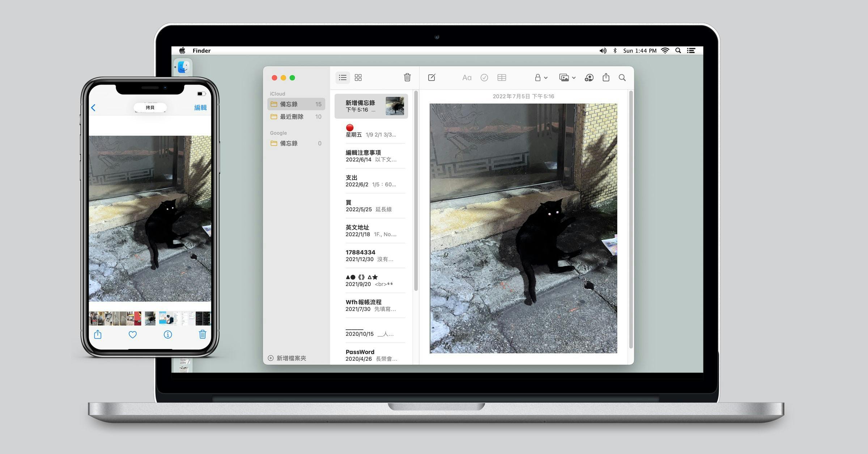Tap the heart favorite icon on iPhone
Image resolution: width=868 pixels, height=454 pixels.
click(x=133, y=335)
